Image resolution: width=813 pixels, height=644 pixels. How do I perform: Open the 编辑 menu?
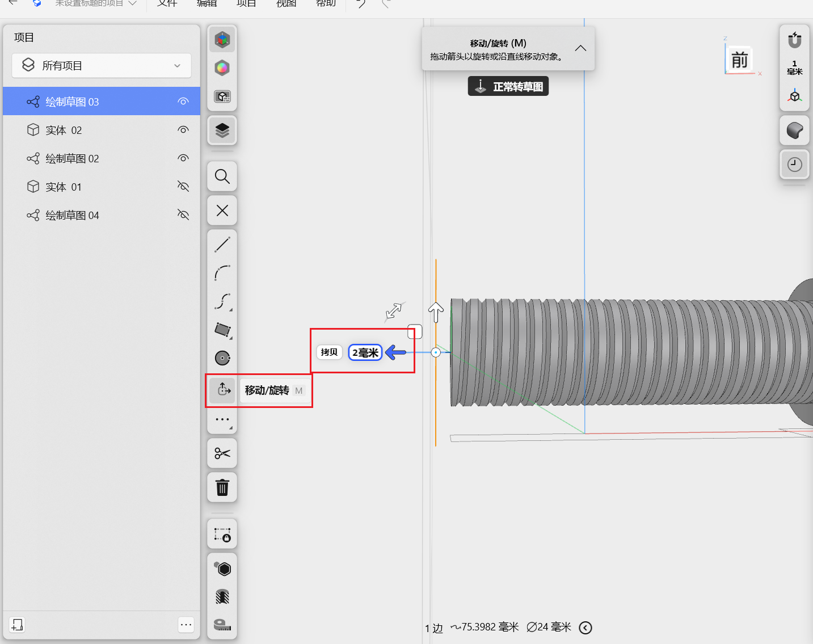tap(207, 3)
